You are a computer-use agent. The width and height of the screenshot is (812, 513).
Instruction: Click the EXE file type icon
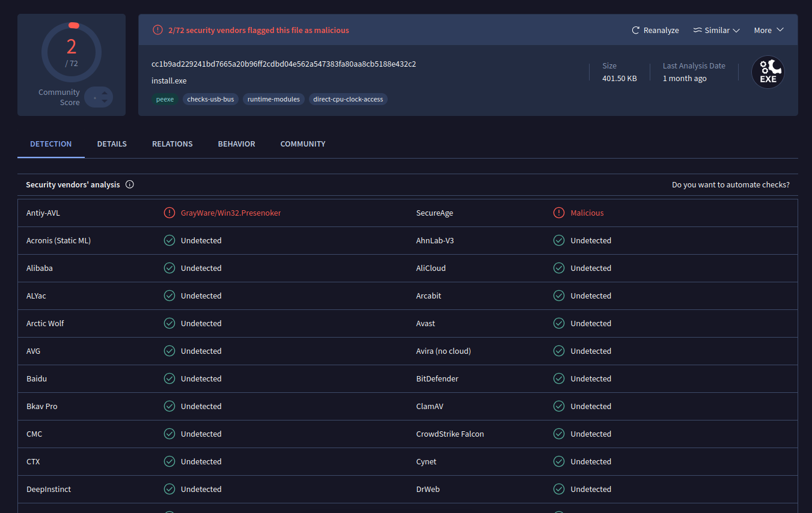point(768,72)
